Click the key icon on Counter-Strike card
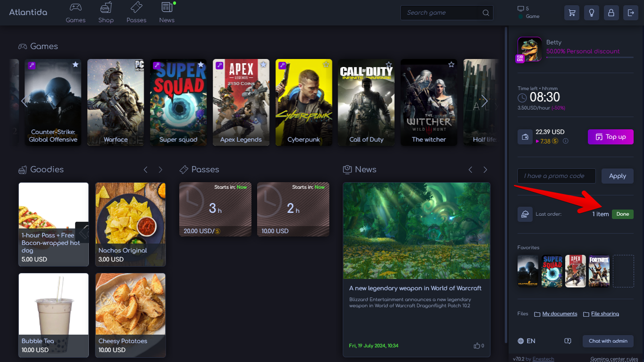The height and width of the screenshot is (362, 644). [32, 66]
